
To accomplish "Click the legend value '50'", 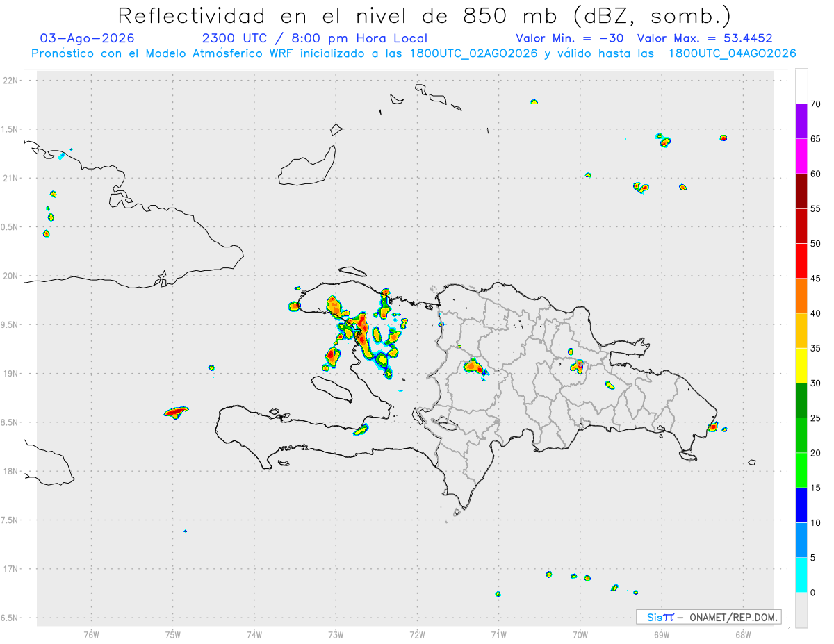I will coord(815,244).
